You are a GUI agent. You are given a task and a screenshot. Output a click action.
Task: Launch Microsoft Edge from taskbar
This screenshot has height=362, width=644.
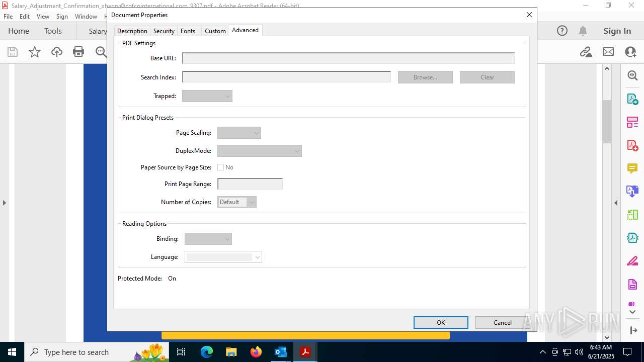pos(207,352)
